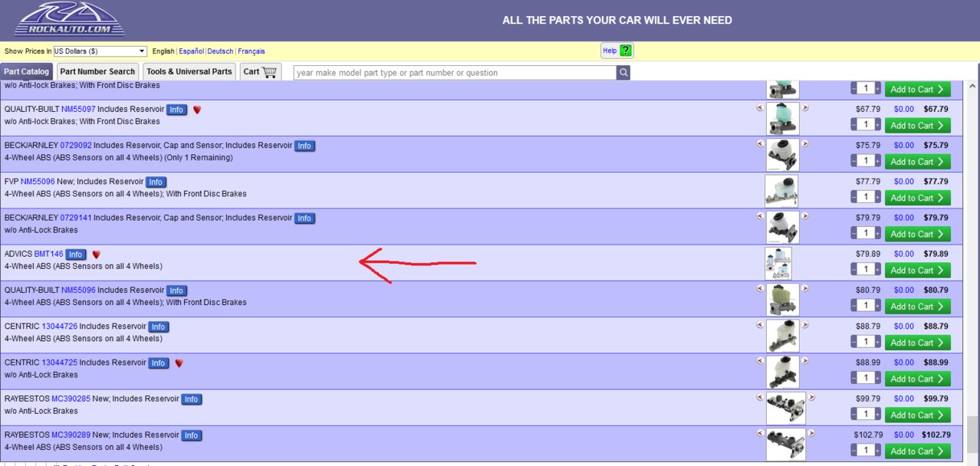The width and height of the screenshot is (980, 466).
Task: Switch language to Deutsch
Action: coord(220,51)
